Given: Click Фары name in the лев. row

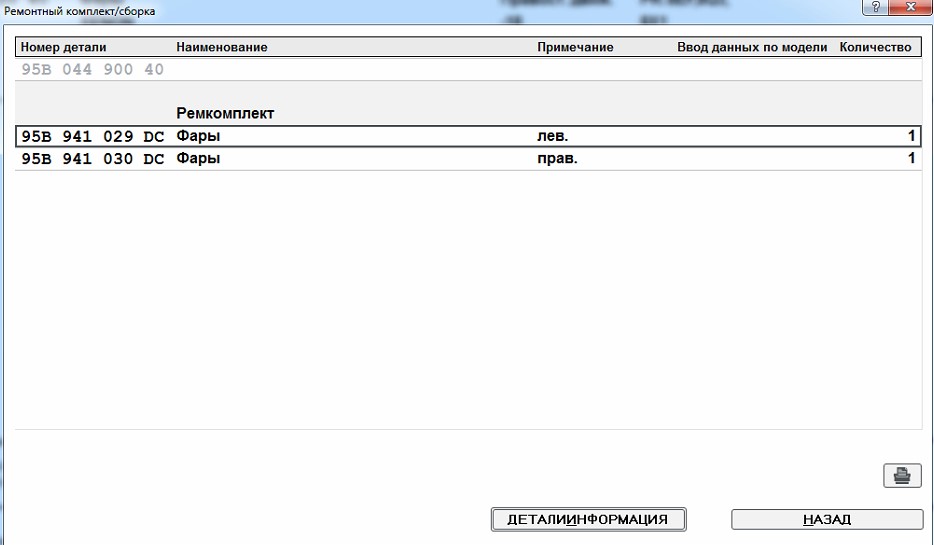Looking at the screenshot, I should pyautogui.click(x=198, y=136).
